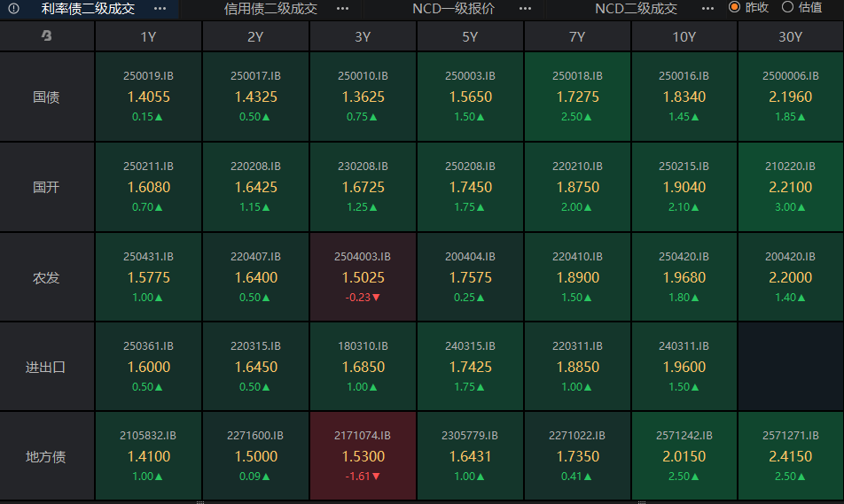The height and width of the screenshot is (504, 844).
Task: Open bond cell 250010.IB
Action: (363, 97)
